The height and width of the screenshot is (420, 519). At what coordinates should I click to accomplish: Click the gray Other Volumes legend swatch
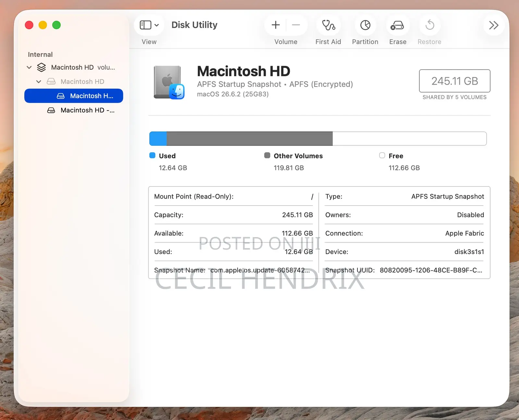[x=267, y=155]
